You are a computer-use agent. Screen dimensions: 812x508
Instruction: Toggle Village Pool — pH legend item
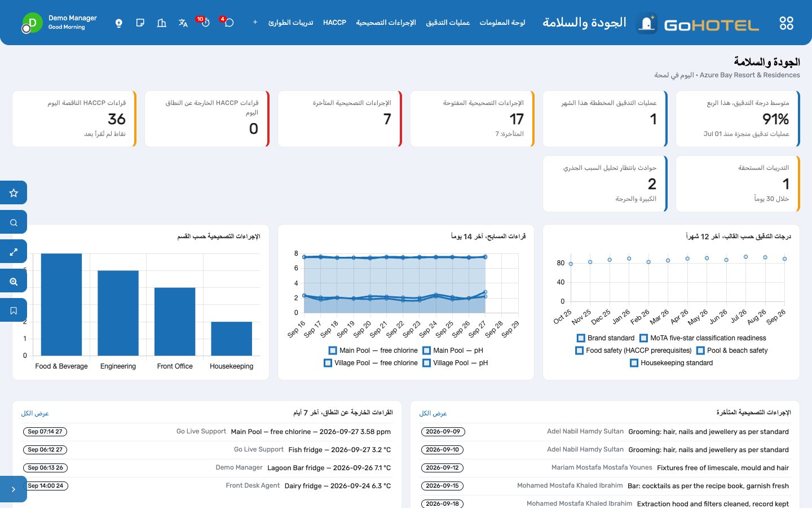tap(455, 363)
